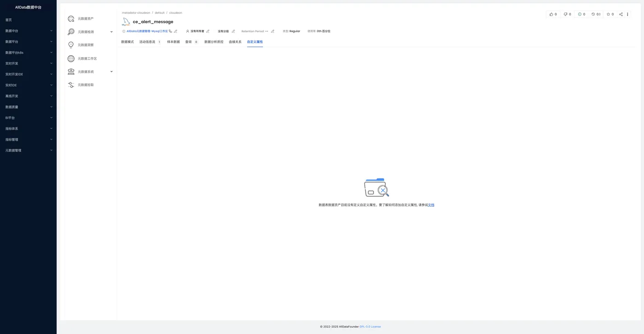The height and width of the screenshot is (334, 644).
Task: Expand 数据质量 sidebar menu
Action: [28, 107]
